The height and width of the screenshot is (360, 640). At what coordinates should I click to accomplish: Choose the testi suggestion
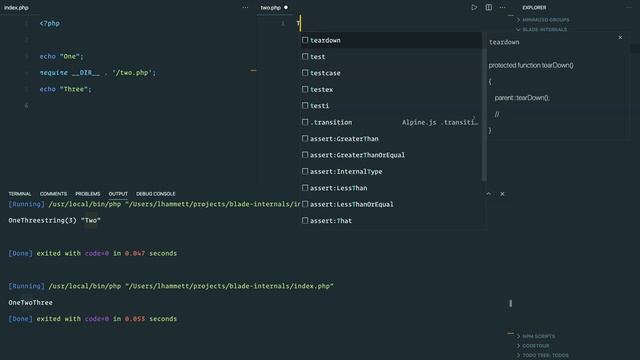pos(391,105)
